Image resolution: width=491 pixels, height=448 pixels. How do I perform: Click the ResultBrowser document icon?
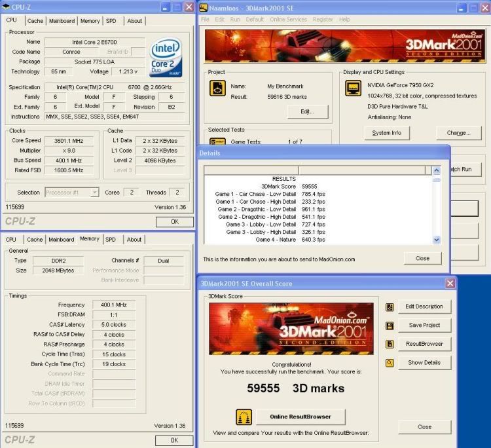pos(390,344)
